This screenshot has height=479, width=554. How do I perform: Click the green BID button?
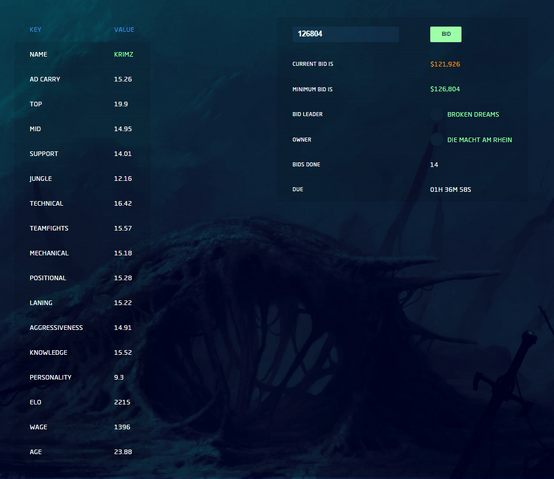[x=446, y=34]
